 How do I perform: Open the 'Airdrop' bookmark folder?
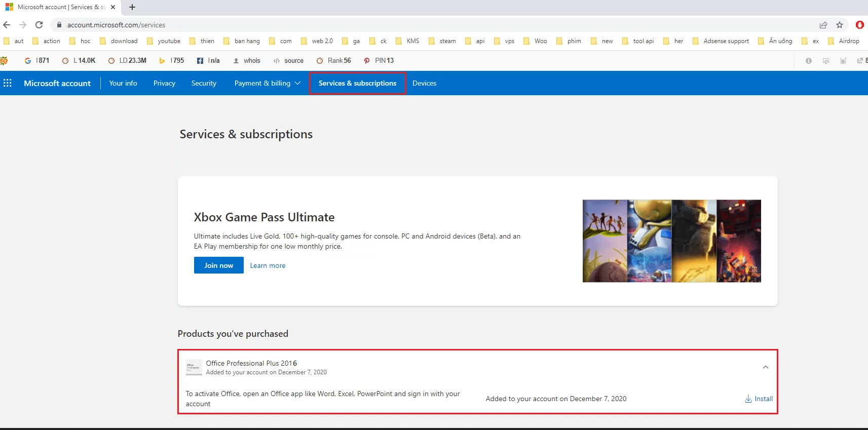tap(844, 41)
